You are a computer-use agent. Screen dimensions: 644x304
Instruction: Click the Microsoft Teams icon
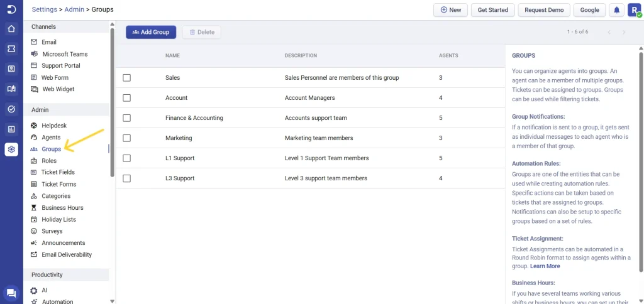[35, 54]
